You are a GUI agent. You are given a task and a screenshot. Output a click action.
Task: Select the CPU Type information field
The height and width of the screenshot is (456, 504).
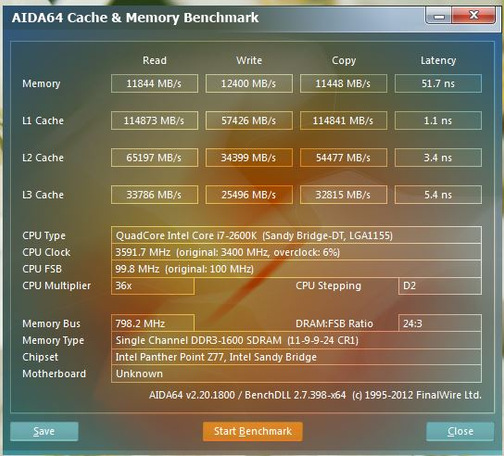(296, 235)
